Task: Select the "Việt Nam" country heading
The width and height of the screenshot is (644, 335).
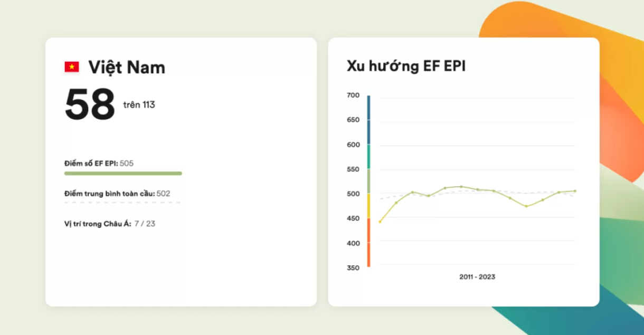Action: (x=127, y=67)
